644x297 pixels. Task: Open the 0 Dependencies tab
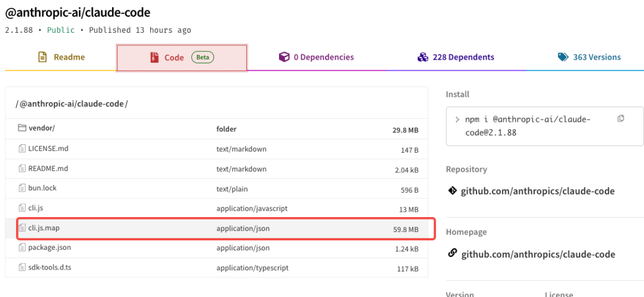(316, 57)
